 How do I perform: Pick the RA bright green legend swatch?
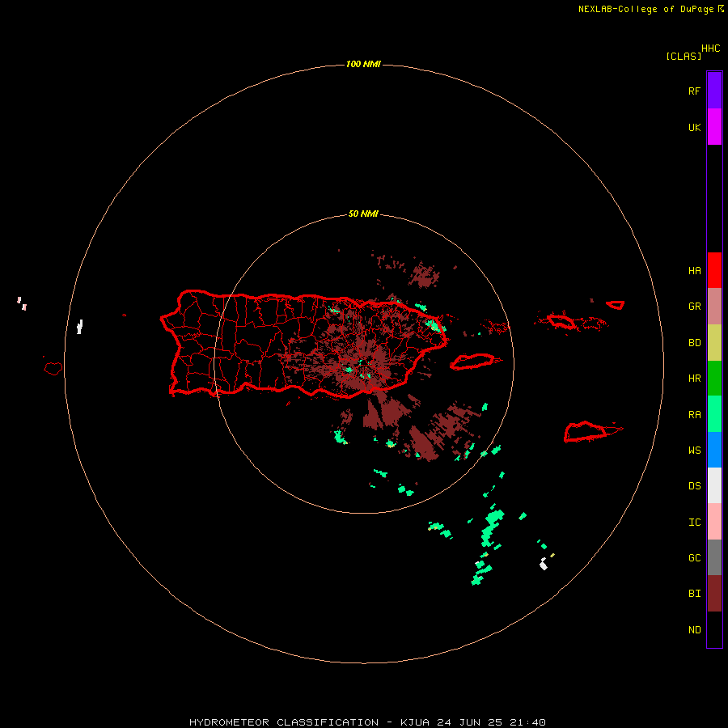point(714,414)
